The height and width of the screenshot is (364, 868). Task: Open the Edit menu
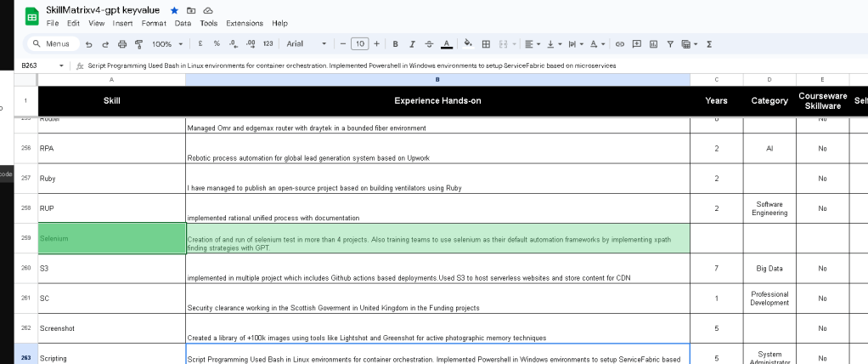click(73, 23)
